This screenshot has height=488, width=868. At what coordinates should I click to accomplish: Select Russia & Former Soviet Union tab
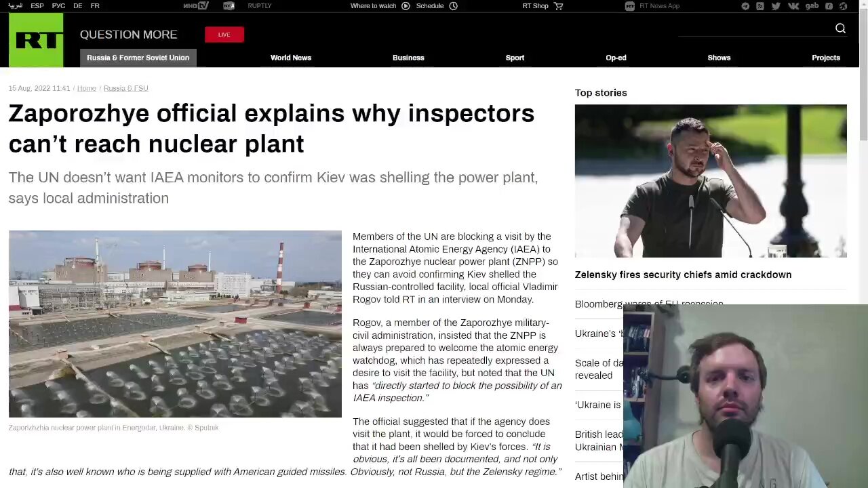click(138, 58)
